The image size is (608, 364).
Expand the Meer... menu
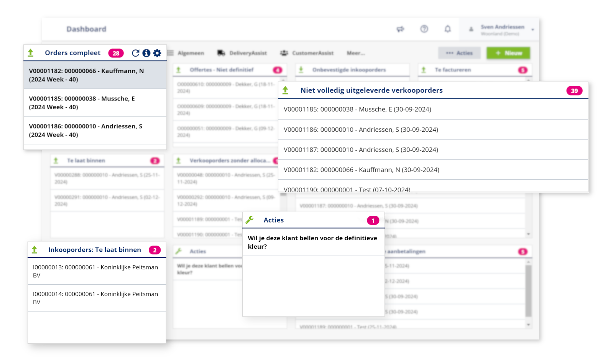point(355,53)
